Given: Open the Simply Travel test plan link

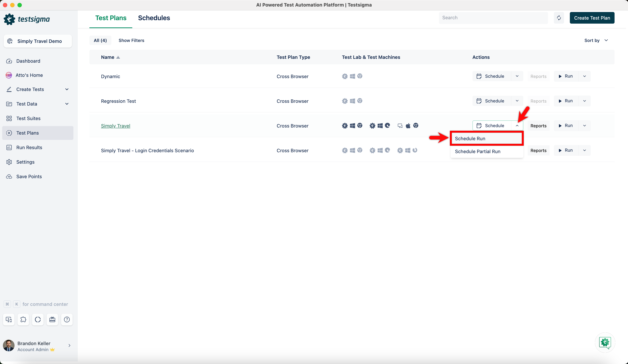Looking at the screenshot, I should coord(116,126).
